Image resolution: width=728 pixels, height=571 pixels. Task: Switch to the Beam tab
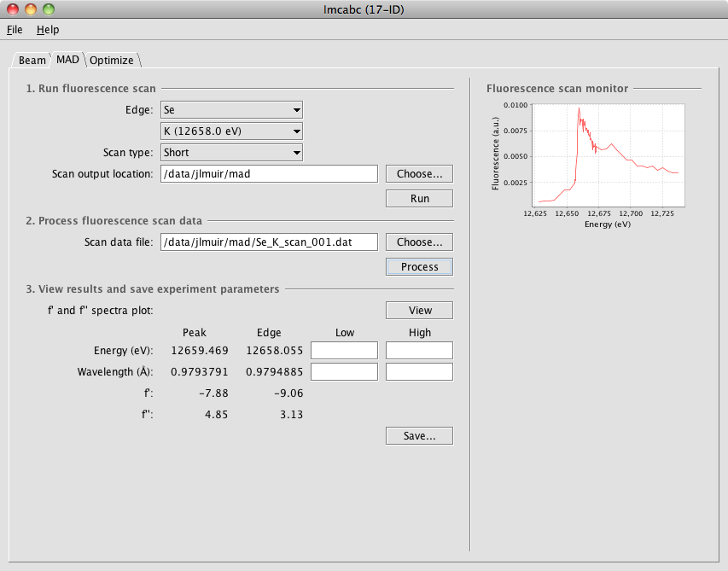tap(32, 61)
